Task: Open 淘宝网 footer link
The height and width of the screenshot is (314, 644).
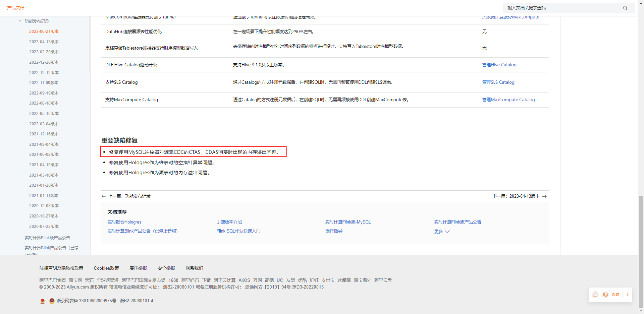Action: pos(75,280)
